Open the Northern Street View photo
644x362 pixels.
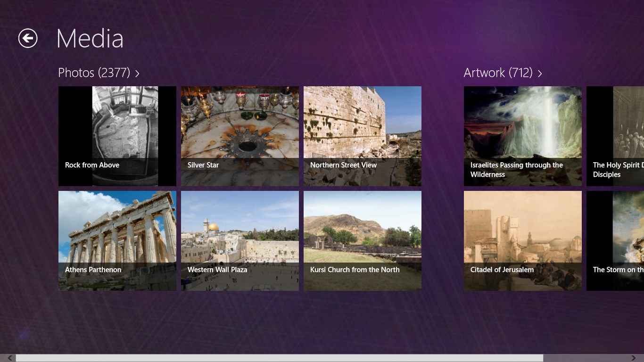click(363, 136)
